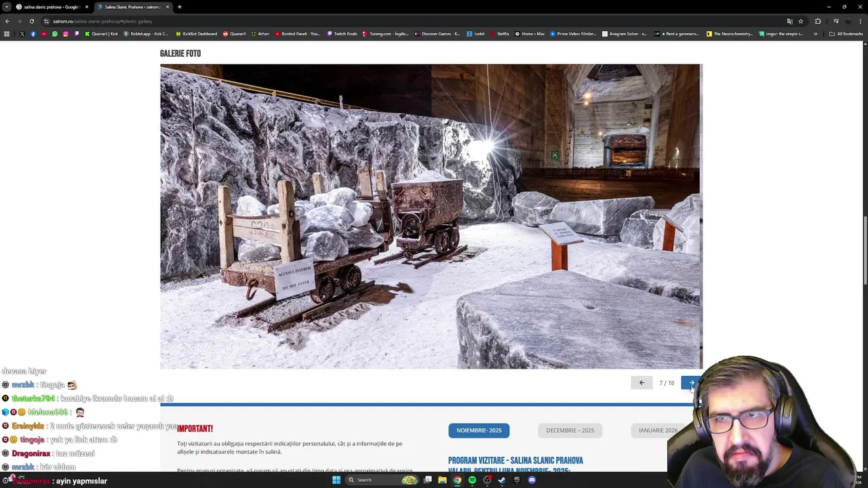Select the IANUARIE 2026 tab
The width and height of the screenshot is (868, 488).
coord(658,430)
